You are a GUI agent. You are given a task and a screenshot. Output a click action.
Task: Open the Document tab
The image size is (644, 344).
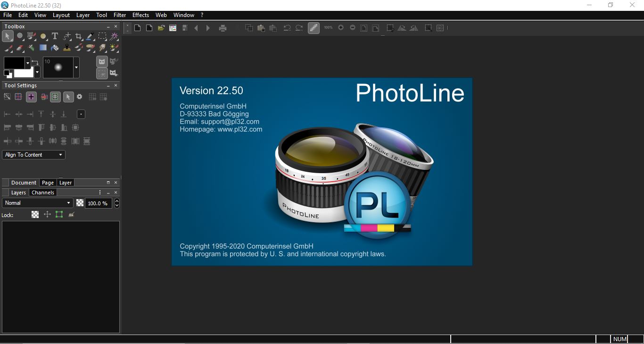pos(24,183)
